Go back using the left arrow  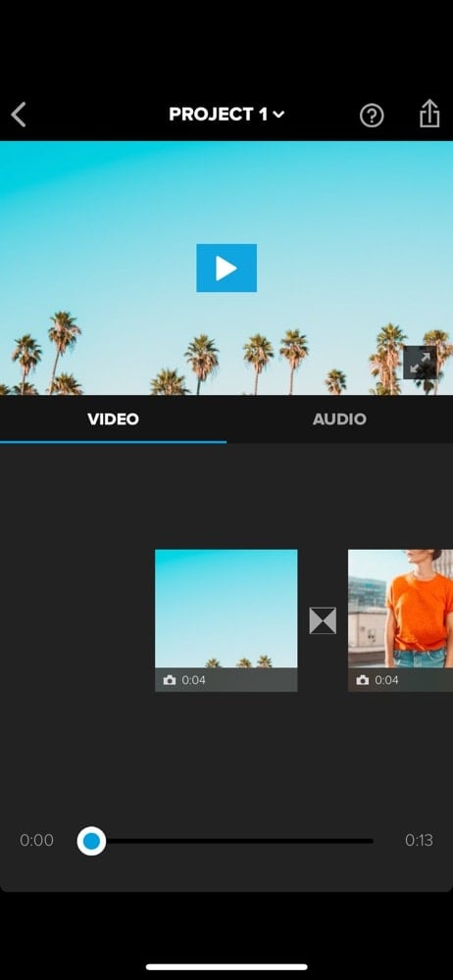(19, 115)
